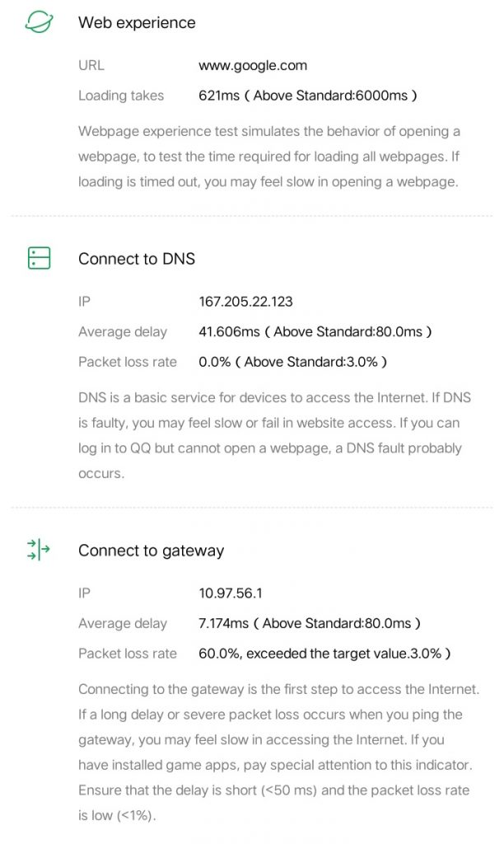504x844 pixels.
Task: Click the gateway IP address 10.97.56.1
Action: [231, 593]
